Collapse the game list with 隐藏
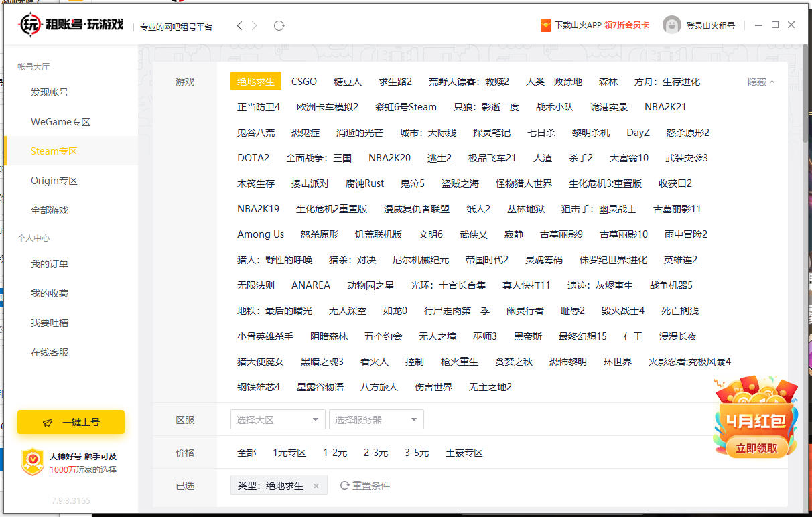The width and height of the screenshot is (812, 517). click(761, 82)
